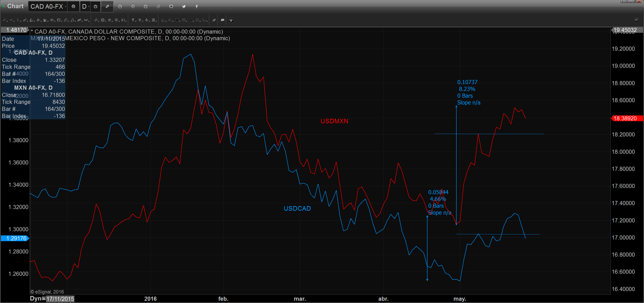The height and width of the screenshot is (303, 644).
Task: Select the Fibonacci circles tool
Action: click(x=102, y=20)
